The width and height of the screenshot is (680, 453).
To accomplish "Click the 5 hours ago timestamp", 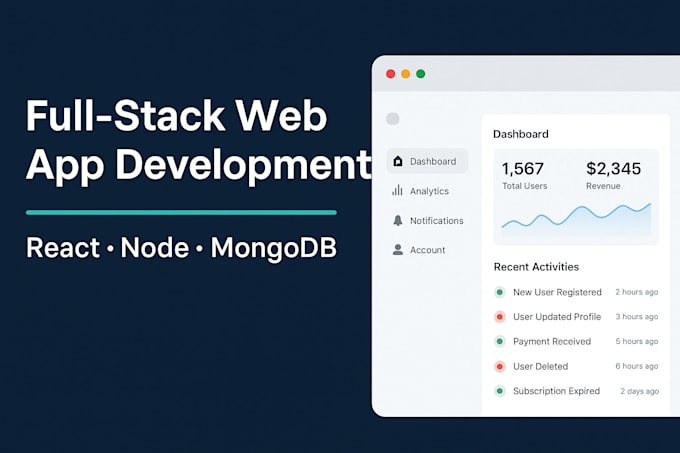I will (637, 342).
